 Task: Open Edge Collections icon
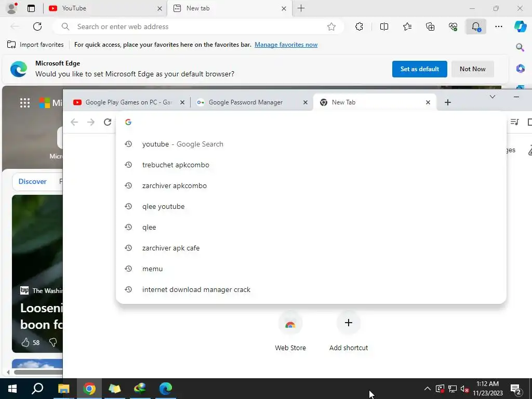[430, 26]
